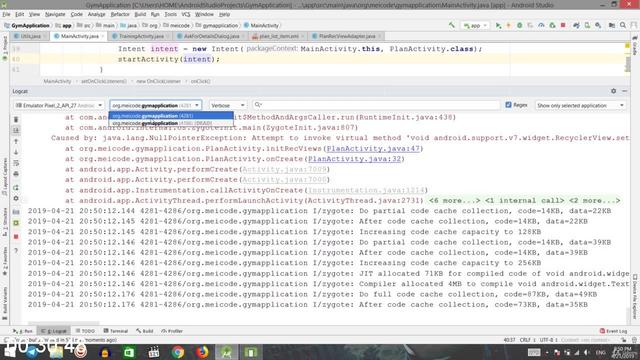The image size is (640, 360).
Task: Click the up stack trace arrow icon
Action: point(16,141)
